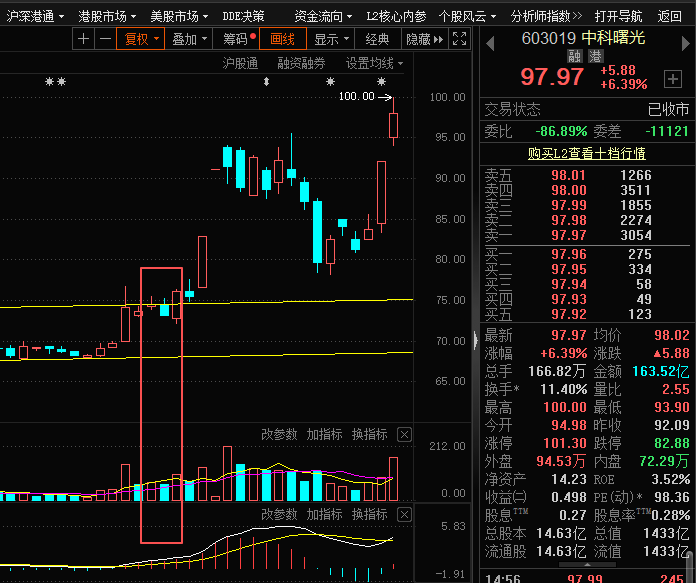
Task: Click 换指标 in the volume panel
Action: click(369, 434)
